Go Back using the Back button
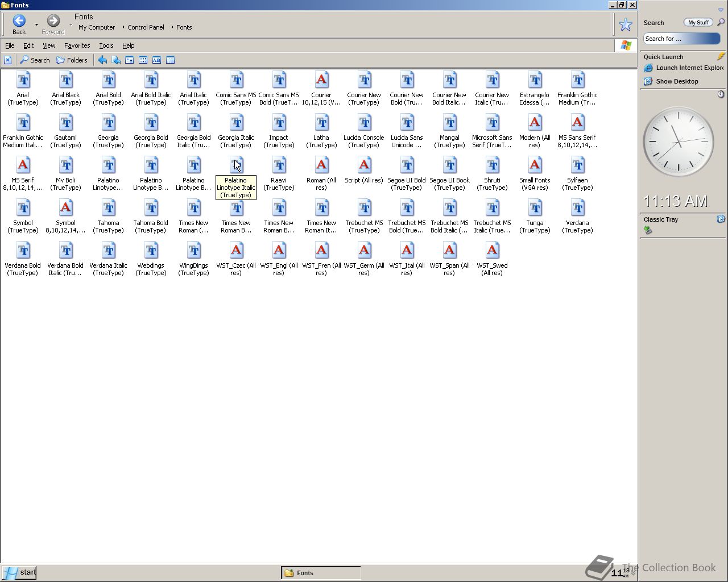This screenshot has height=582, width=728. (x=19, y=24)
